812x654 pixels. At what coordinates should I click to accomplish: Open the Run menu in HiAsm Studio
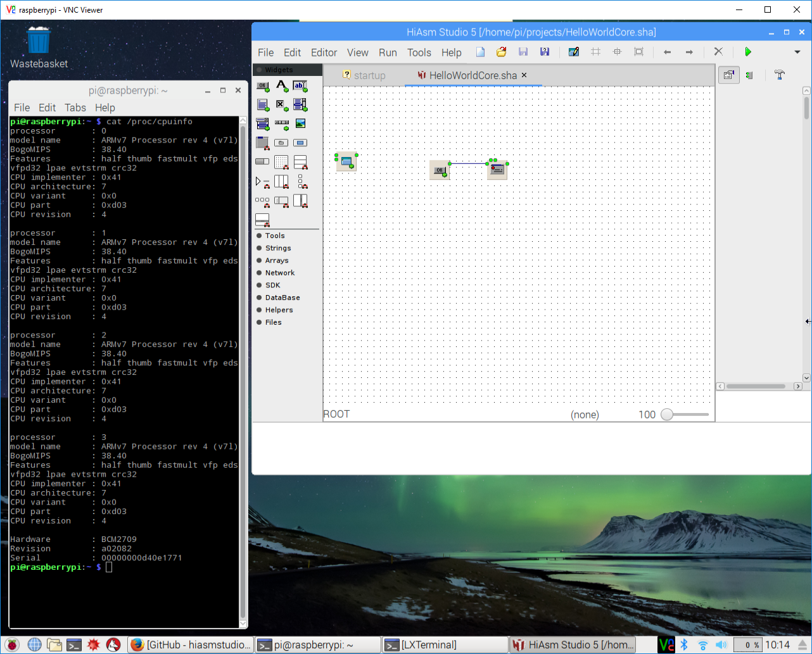pyautogui.click(x=388, y=53)
